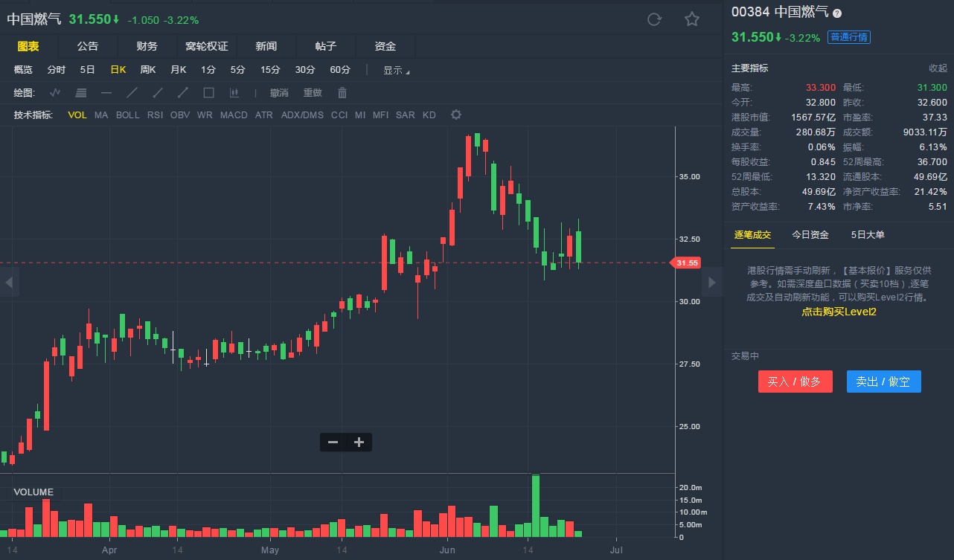Image resolution: width=954 pixels, height=560 pixels.
Task: Turn on the ATR indicator
Action: 264,115
